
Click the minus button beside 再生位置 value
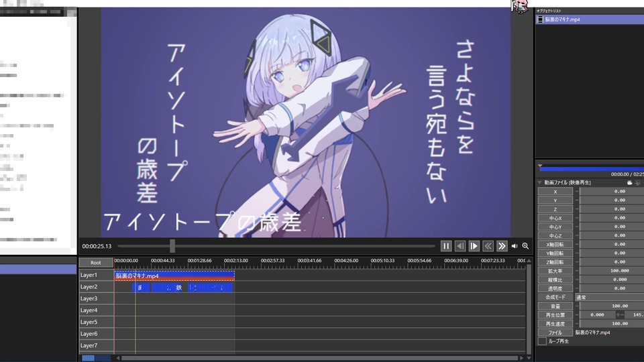click(577, 315)
